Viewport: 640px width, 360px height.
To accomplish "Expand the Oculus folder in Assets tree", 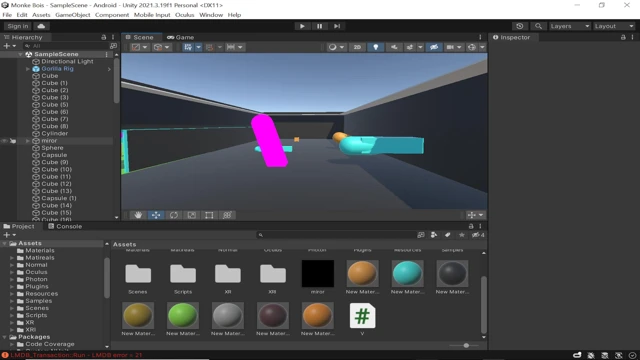I will (x=12, y=272).
